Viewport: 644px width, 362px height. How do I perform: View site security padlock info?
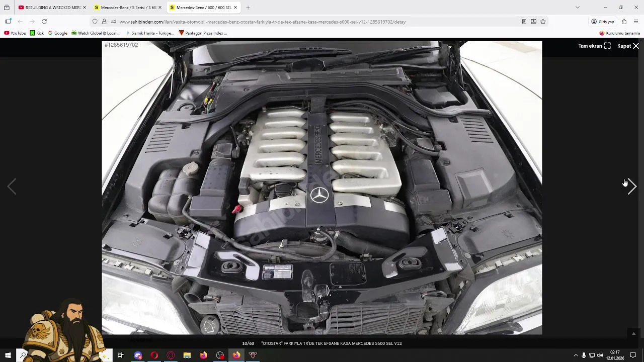pos(104,22)
